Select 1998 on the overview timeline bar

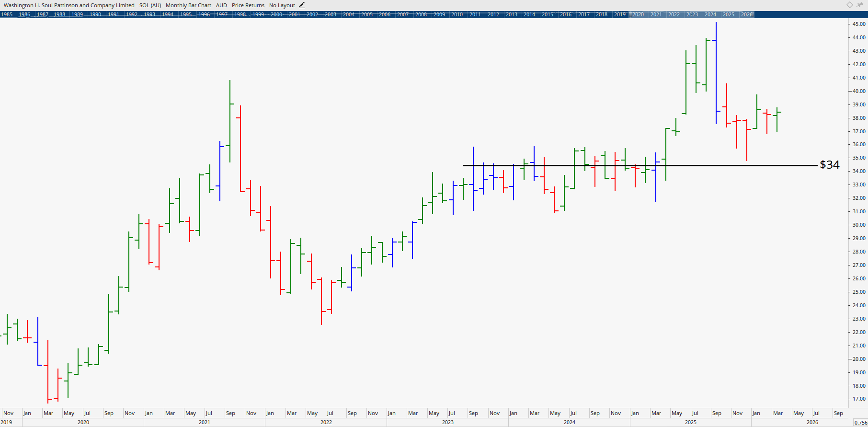coord(240,14)
